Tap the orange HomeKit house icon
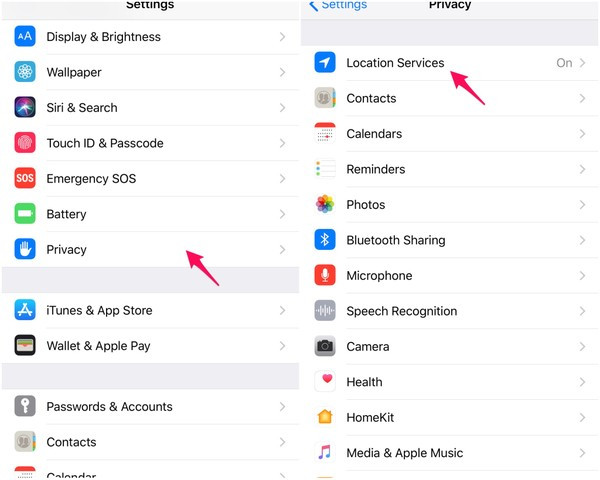This screenshot has height=480, width=600. pyautogui.click(x=325, y=417)
